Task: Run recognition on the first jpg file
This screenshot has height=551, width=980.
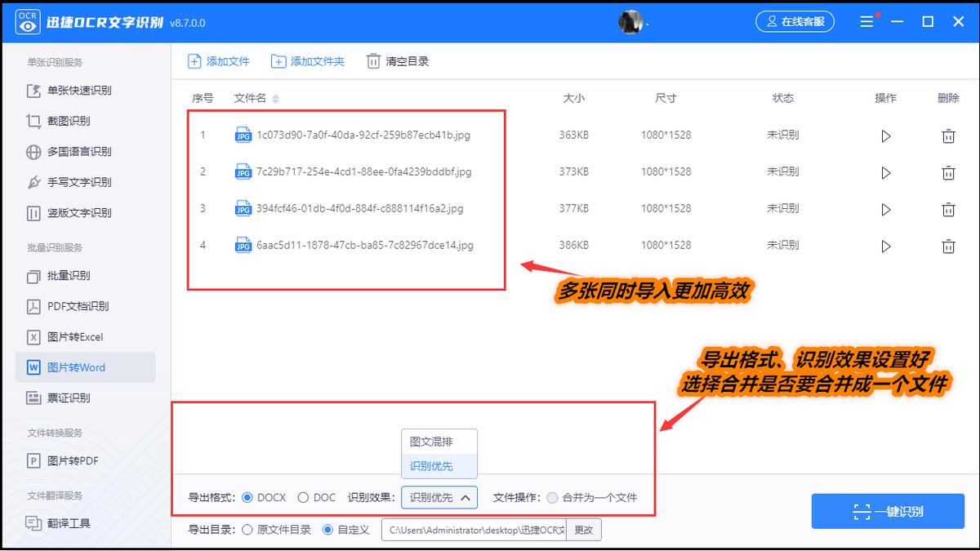Action: pos(886,136)
